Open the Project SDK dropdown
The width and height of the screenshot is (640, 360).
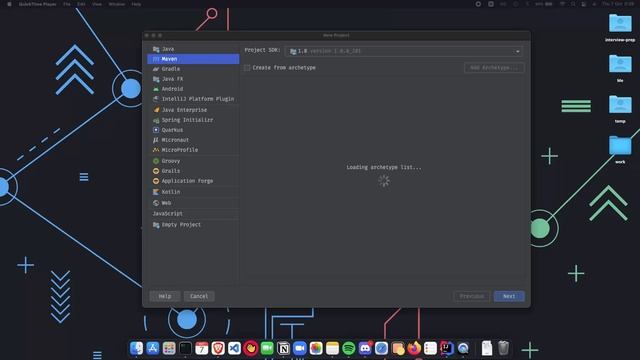click(404, 51)
